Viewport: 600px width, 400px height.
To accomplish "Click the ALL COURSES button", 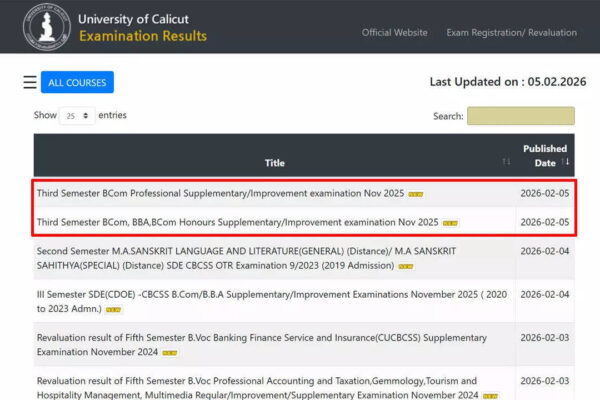I will pos(77,82).
